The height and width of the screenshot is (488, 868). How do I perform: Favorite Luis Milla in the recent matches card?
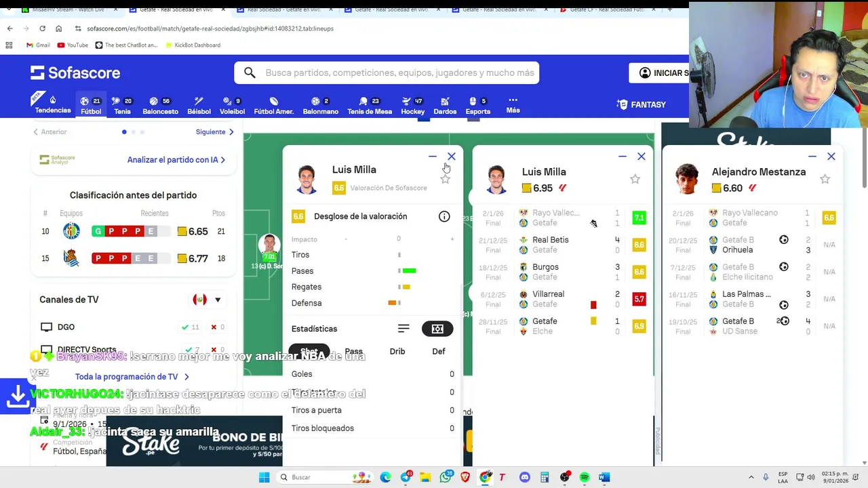[x=635, y=179]
